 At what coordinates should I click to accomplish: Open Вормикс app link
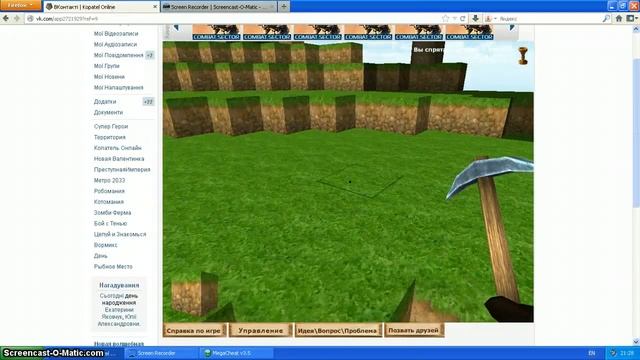coord(105,245)
